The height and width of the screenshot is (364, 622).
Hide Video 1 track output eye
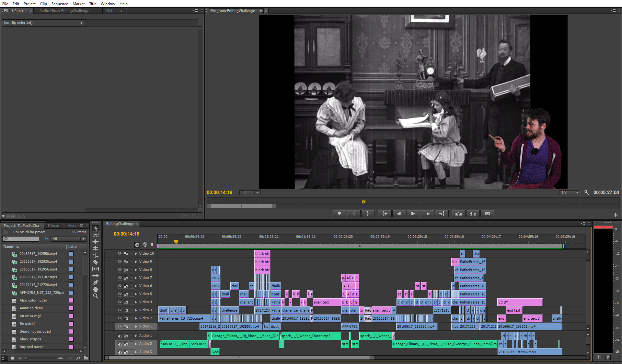[x=119, y=326]
